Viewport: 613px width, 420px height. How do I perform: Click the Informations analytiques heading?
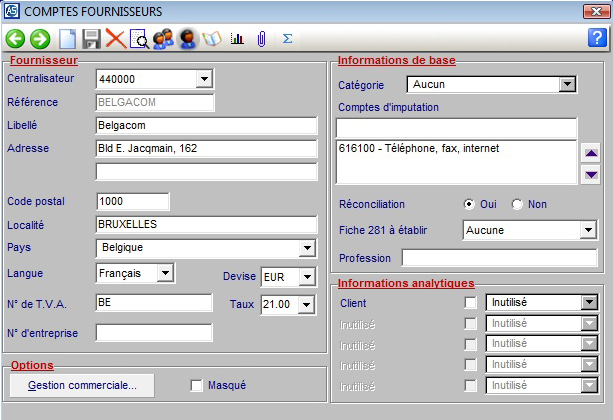tap(406, 283)
